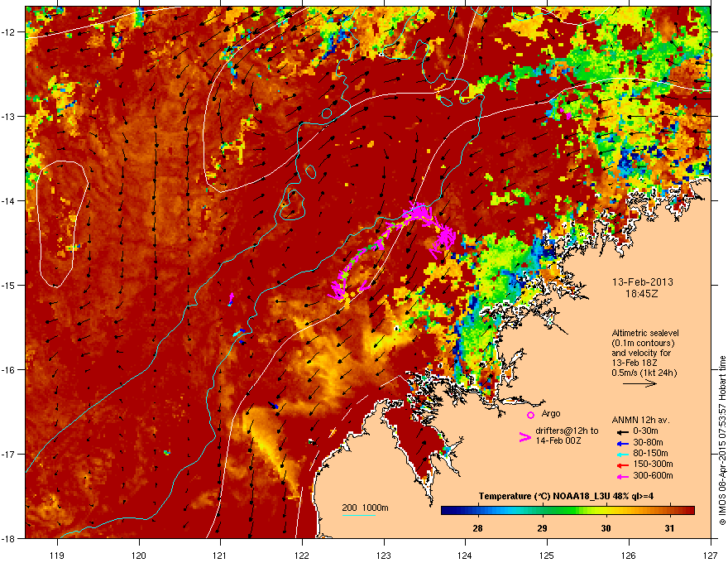This screenshot has height=563, width=728.
Task: Click longitude axis label 126
Action: click(x=628, y=555)
